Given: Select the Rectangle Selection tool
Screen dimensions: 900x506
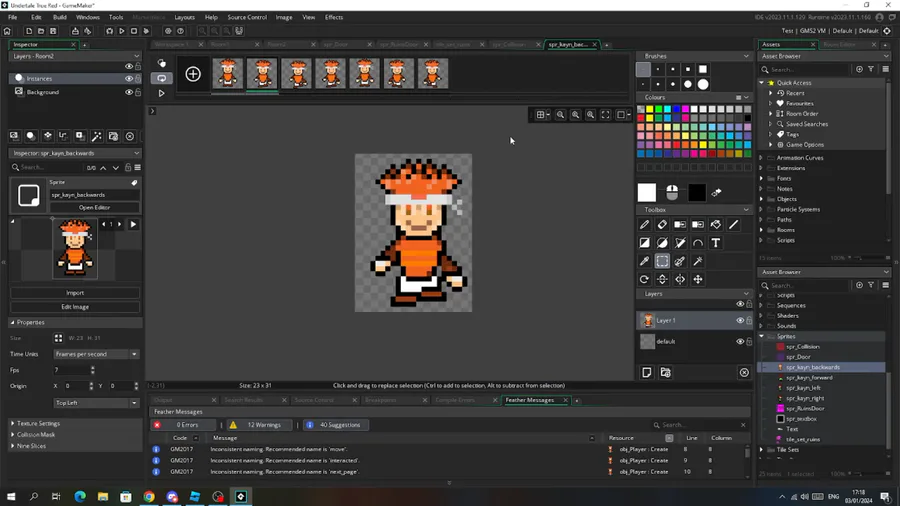Looking at the screenshot, I should tap(662, 262).
